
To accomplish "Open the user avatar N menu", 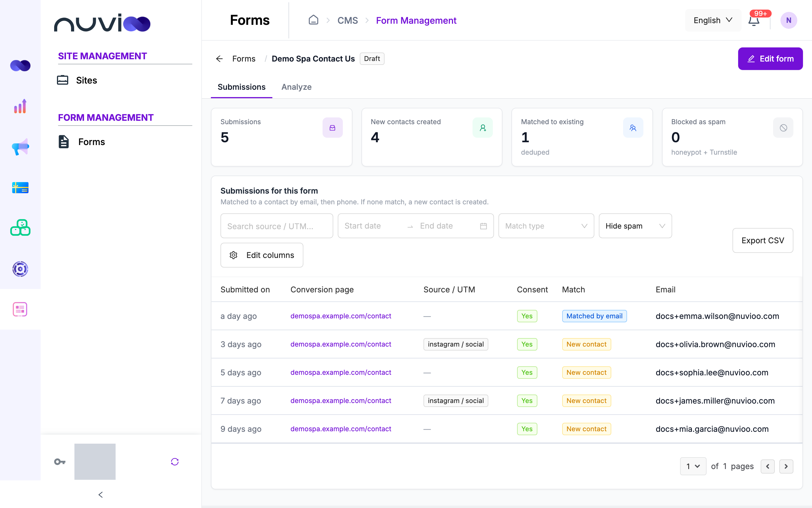I will point(789,20).
